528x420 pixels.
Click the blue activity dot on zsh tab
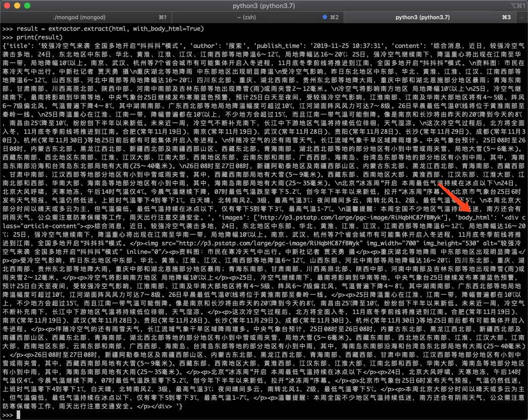325,17
